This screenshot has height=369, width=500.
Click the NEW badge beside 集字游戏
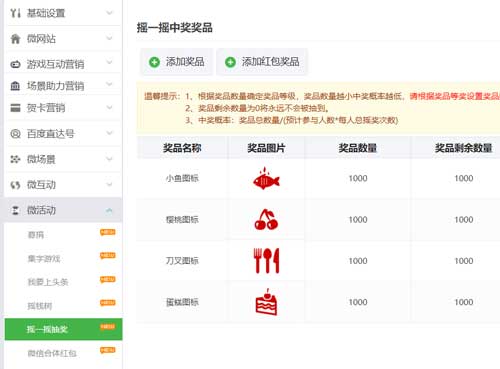point(107,256)
